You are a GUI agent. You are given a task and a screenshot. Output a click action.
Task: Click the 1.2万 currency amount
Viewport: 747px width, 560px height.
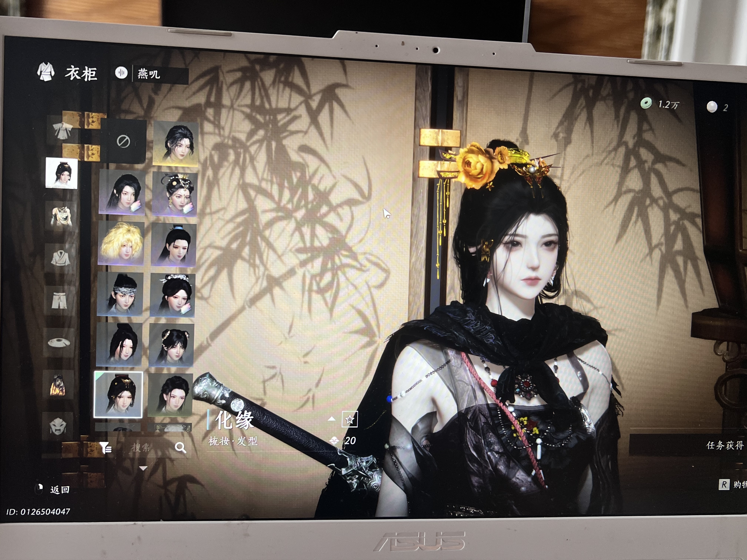[669, 105]
